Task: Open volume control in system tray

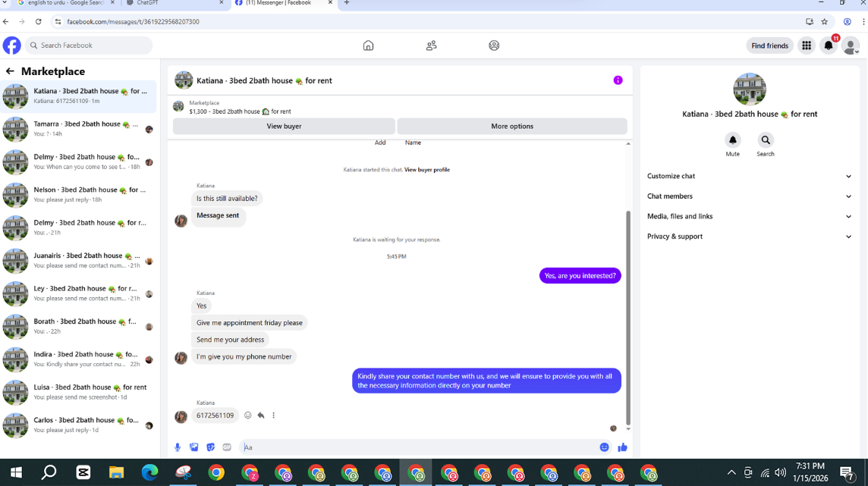Action: tap(781, 472)
